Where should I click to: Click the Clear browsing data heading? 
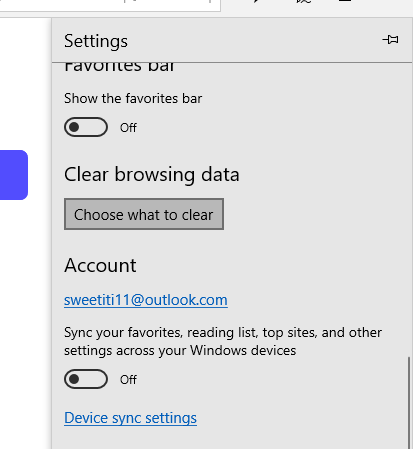point(152,175)
